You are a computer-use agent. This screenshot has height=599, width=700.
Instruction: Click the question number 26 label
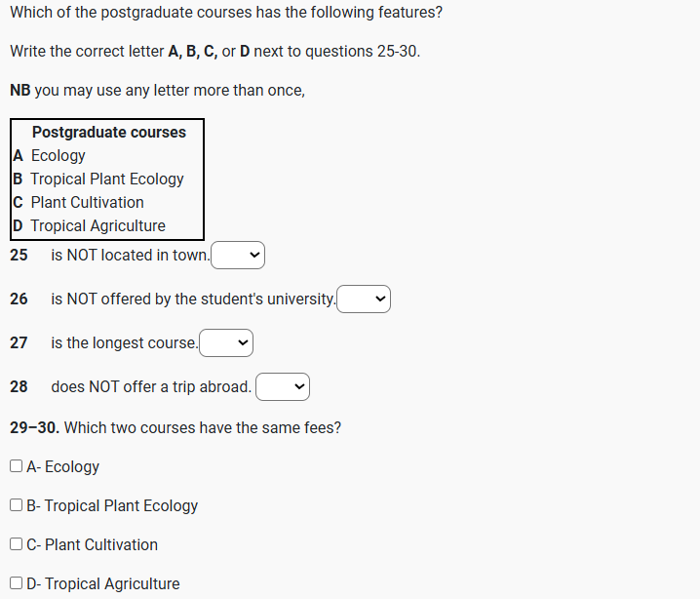tap(19, 299)
